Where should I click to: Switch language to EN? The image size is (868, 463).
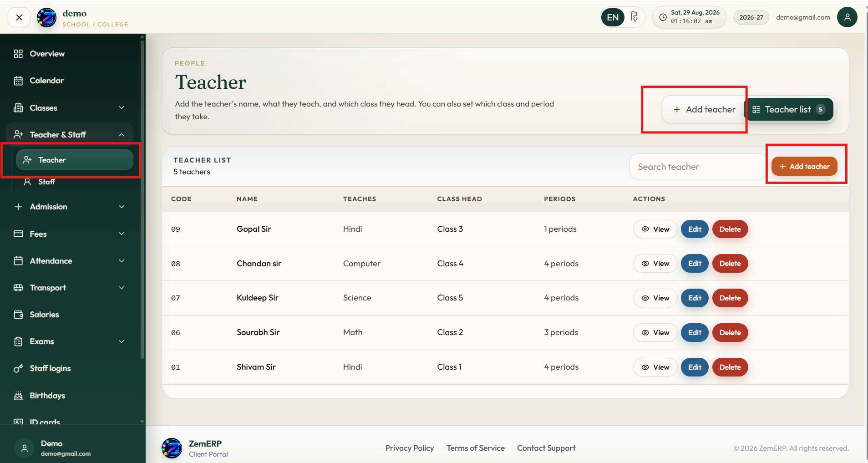[x=613, y=17]
